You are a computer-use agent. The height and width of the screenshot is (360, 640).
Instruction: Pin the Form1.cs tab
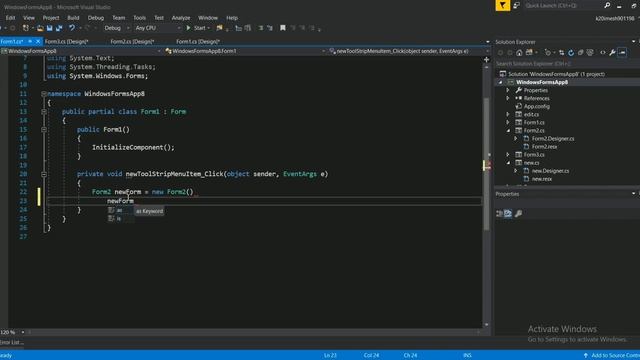[30, 41]
